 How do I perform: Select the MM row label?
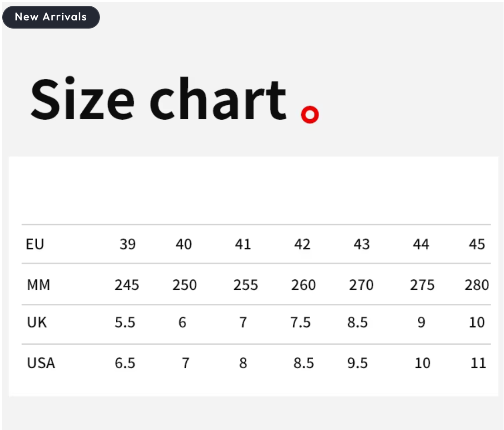point(39,285)
